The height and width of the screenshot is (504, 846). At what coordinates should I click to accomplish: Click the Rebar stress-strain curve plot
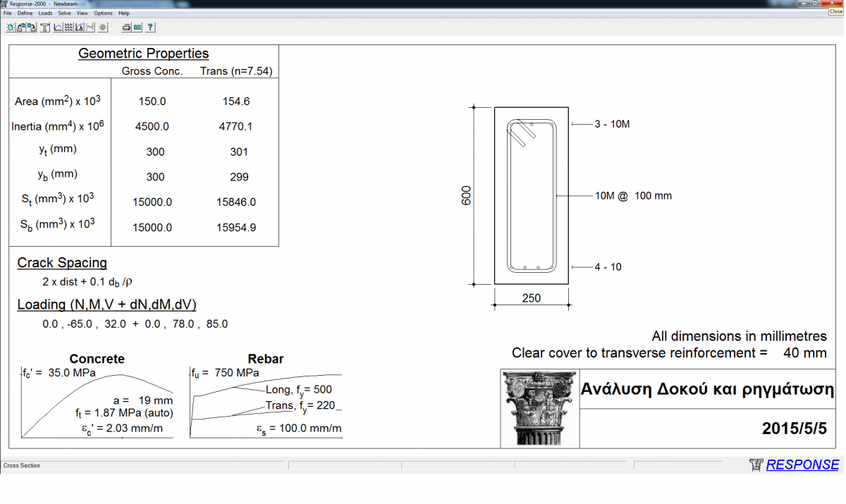[x=266, y=403]
